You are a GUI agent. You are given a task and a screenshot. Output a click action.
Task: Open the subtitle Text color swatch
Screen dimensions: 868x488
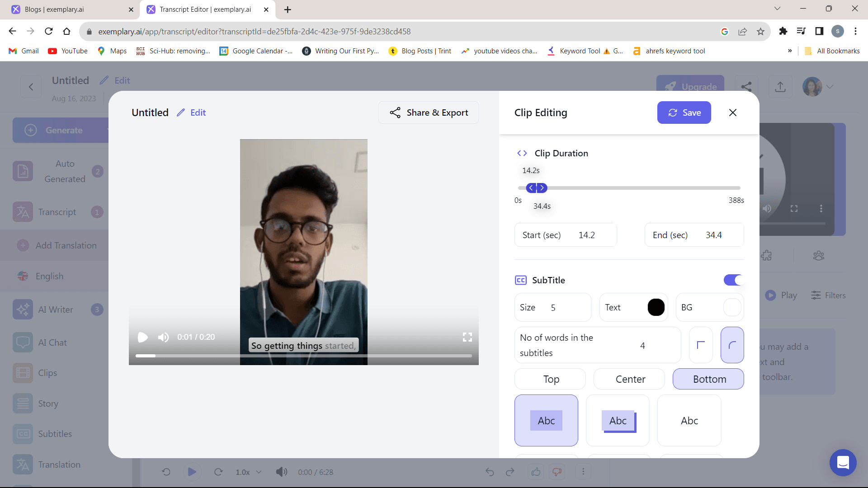656,307
